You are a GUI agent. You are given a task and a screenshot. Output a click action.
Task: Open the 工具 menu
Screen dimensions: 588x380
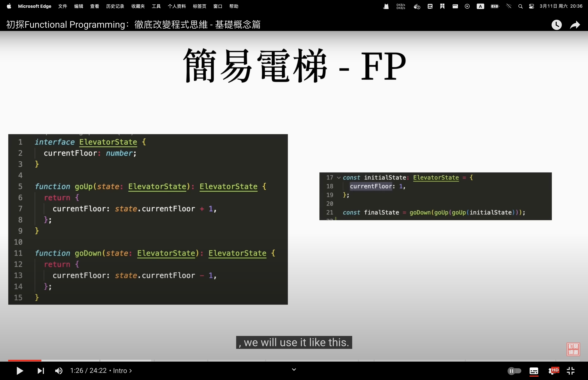tap(156, 6)
